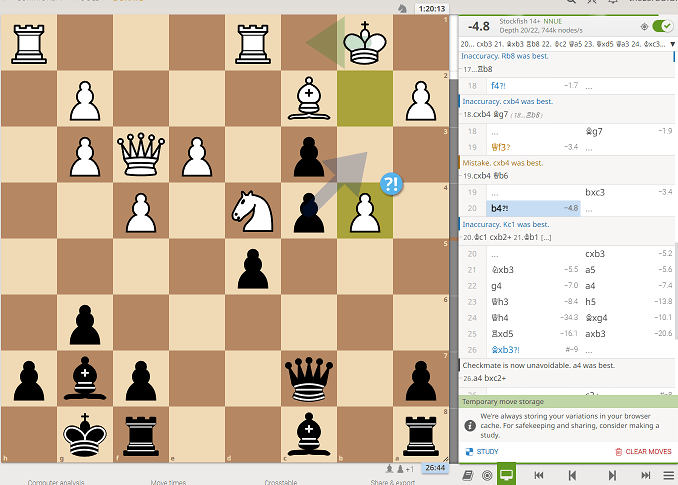The height and width of the screenshot is (485, 678).
Task: Toggle the computer analysis monitor icon
Action: pyautogui.click(x=506, y=475)
